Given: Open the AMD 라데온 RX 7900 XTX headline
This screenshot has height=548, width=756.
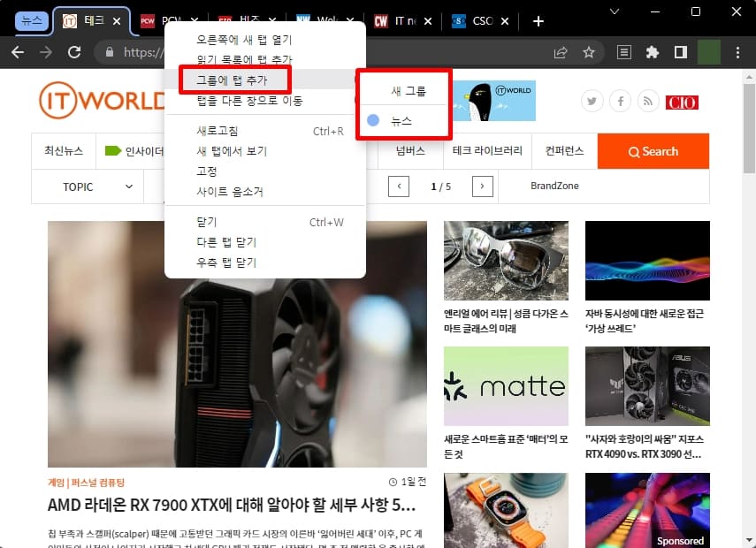Looking at the screenshot, I should click(x=232, y=505).
